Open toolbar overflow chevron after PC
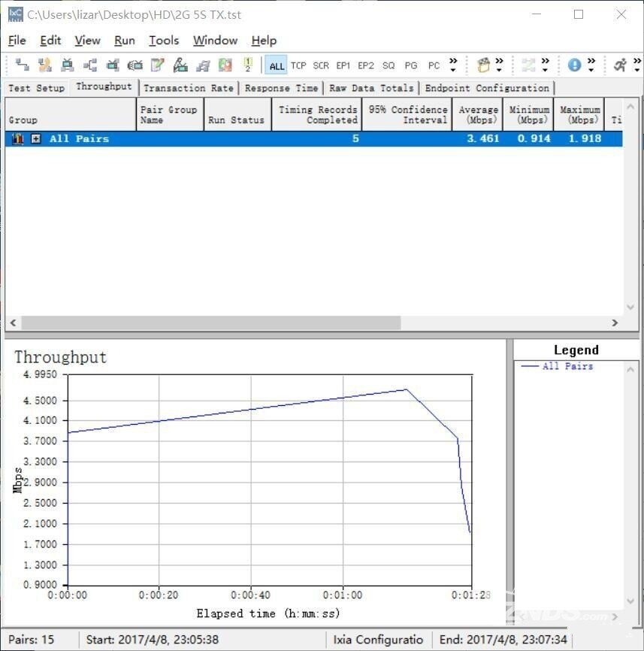The height and width of the screenshot is (651, 644). click(x=453, y=65)
